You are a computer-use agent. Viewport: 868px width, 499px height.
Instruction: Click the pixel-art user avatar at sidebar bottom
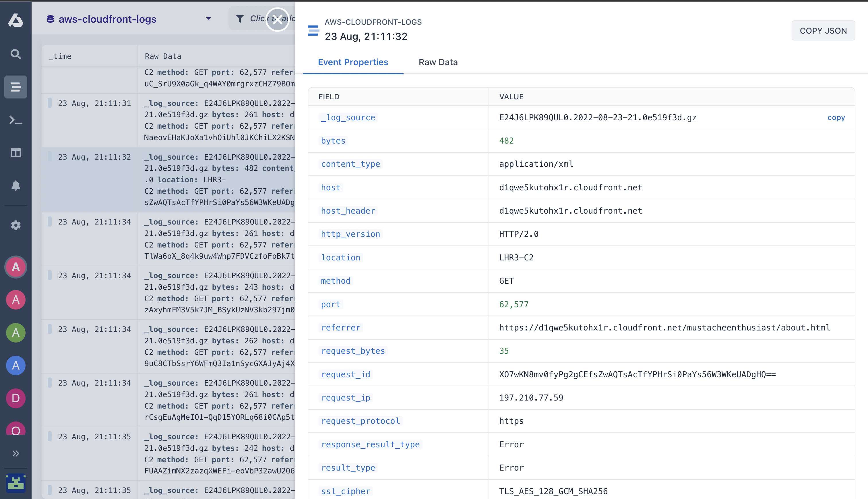tap(15, 483)
